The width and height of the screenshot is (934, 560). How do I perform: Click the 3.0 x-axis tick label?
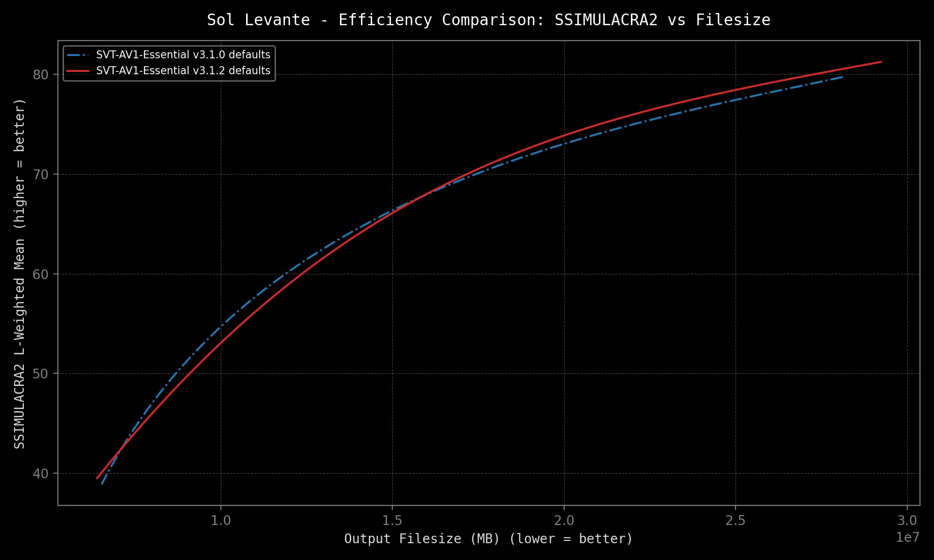(907, 520)
